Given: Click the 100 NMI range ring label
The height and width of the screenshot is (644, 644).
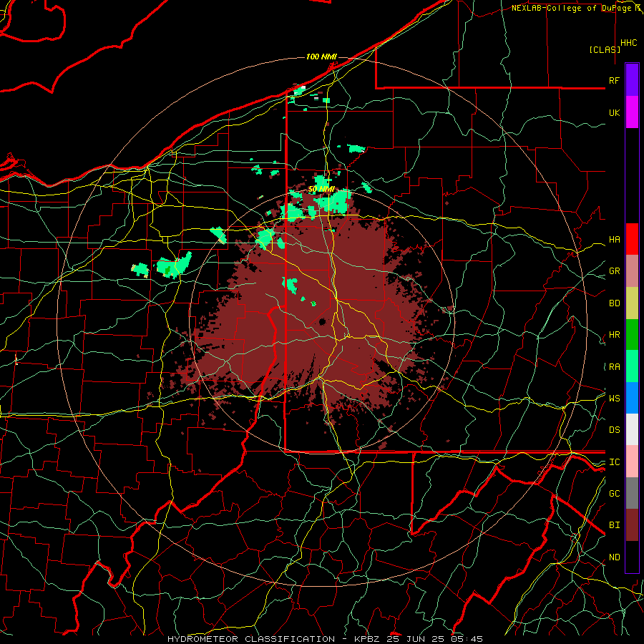Looking at the screenshot, I should point(321,57).
